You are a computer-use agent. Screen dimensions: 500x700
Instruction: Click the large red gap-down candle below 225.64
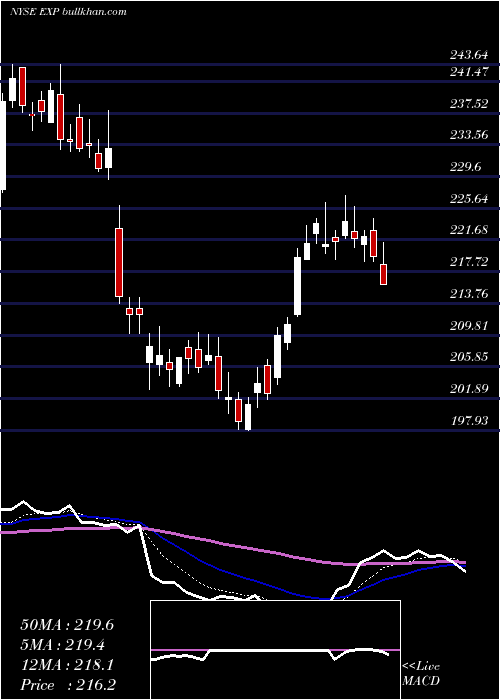(119, 262)
